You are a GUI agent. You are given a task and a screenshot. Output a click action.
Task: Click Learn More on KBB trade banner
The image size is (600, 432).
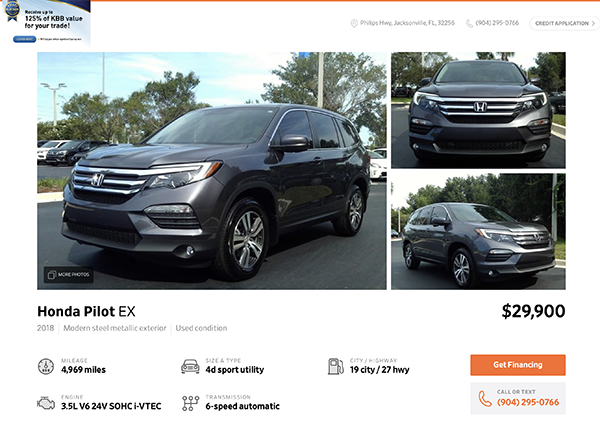(24, 39)
